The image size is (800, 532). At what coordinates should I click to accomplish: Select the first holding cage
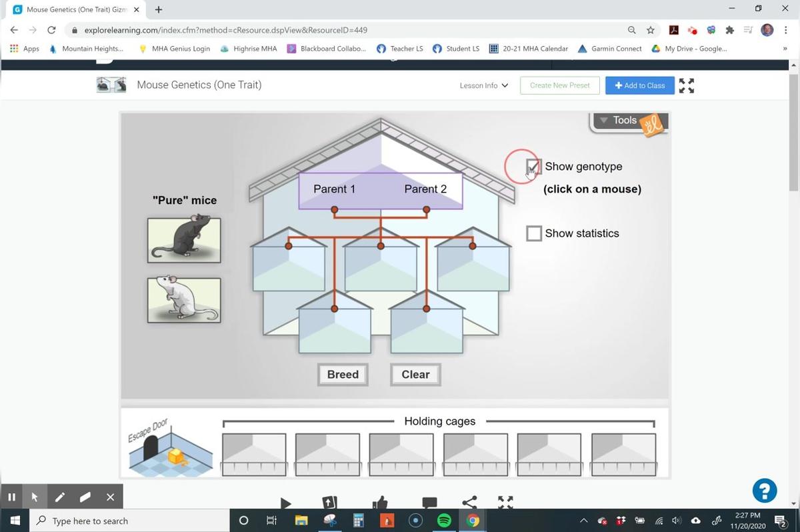[x=253, y=455]
